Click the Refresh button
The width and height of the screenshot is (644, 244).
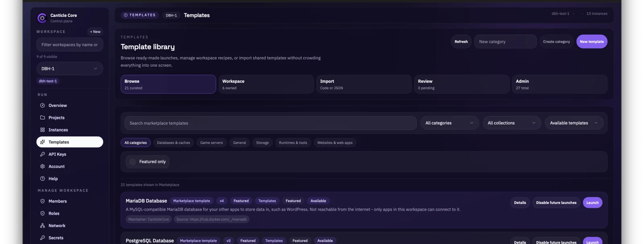[461, 41]
